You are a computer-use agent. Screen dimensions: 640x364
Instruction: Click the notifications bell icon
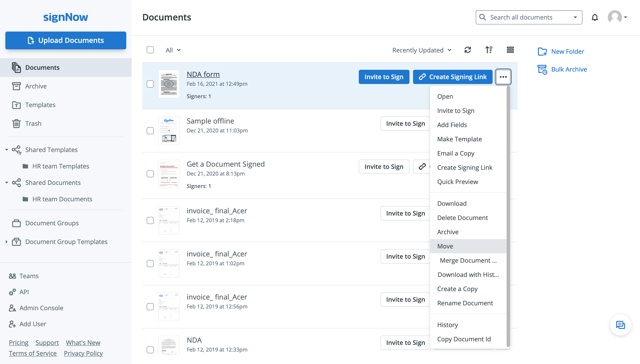(x=594, y=17)
